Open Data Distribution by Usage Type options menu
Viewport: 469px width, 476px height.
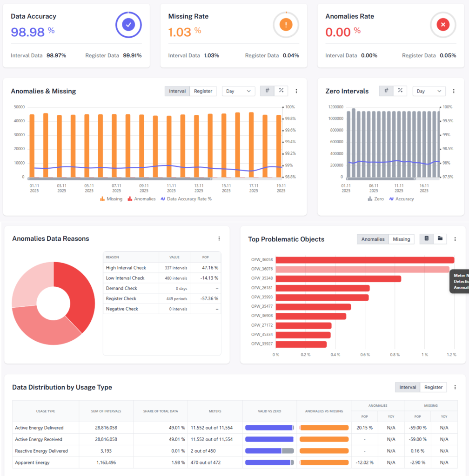[455, 387]
